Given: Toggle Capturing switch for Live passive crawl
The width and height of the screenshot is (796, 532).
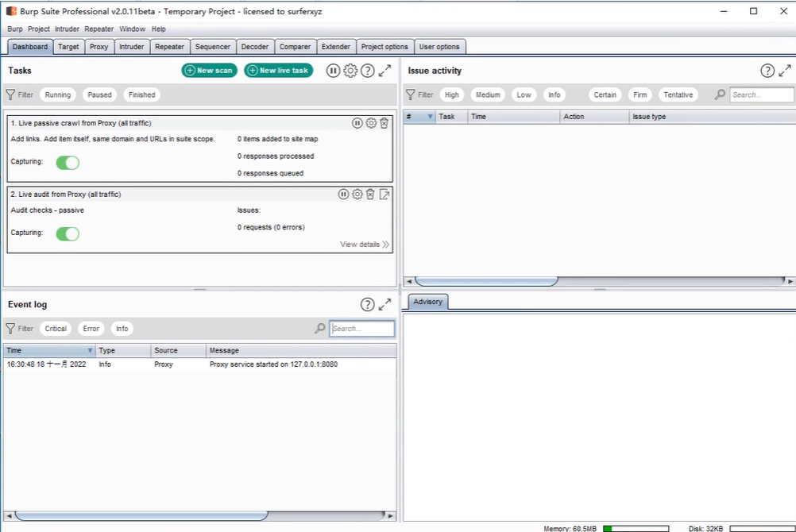Looking at the screenshot, I should point(68,163).
